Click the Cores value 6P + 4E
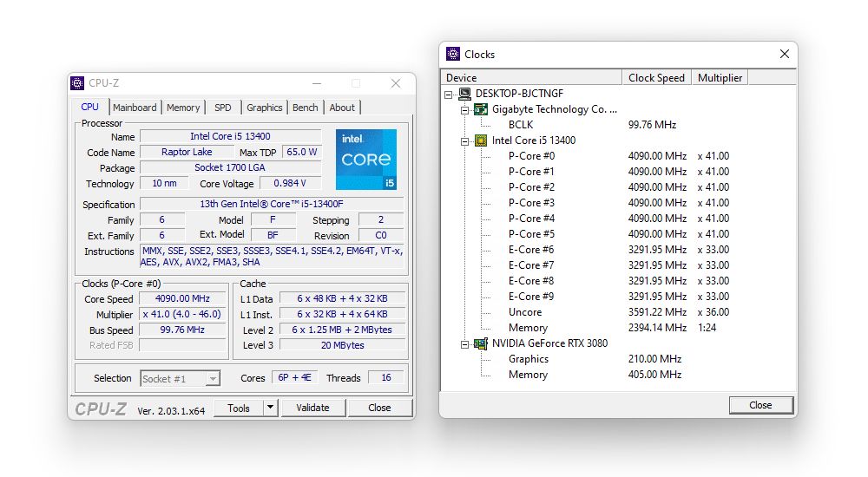Image resolution: width=868 pixels, height=477 pixels. click(294, 378)
